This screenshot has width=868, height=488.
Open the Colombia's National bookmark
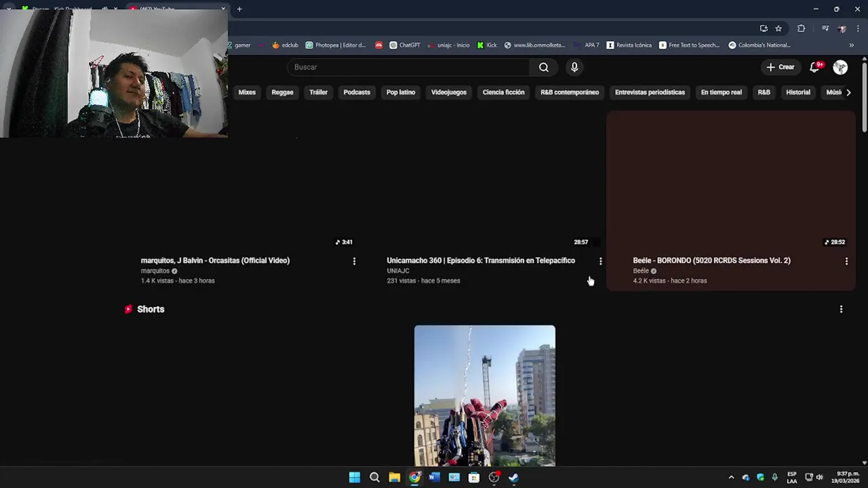[760, 45]
